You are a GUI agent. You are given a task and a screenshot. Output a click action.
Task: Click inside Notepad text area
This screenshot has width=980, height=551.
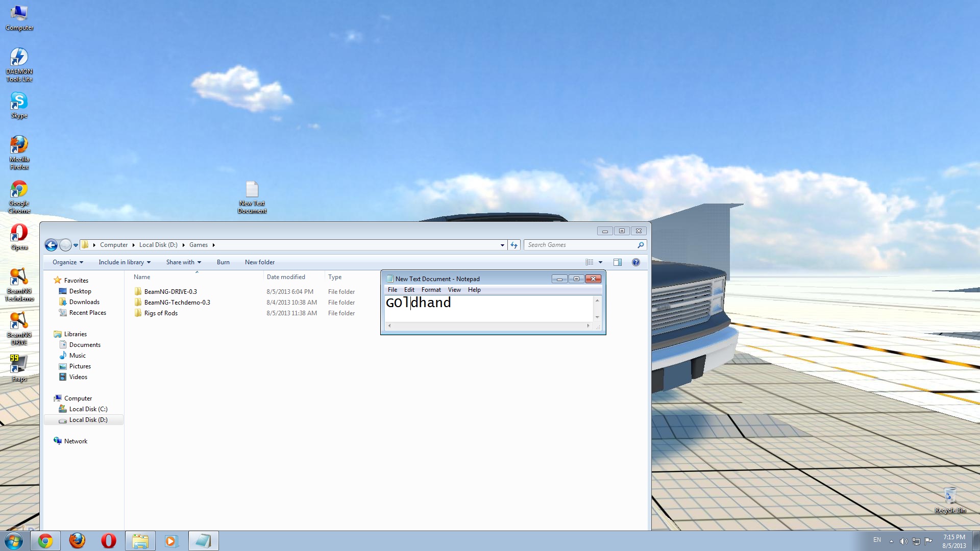(x=488, y=309)
